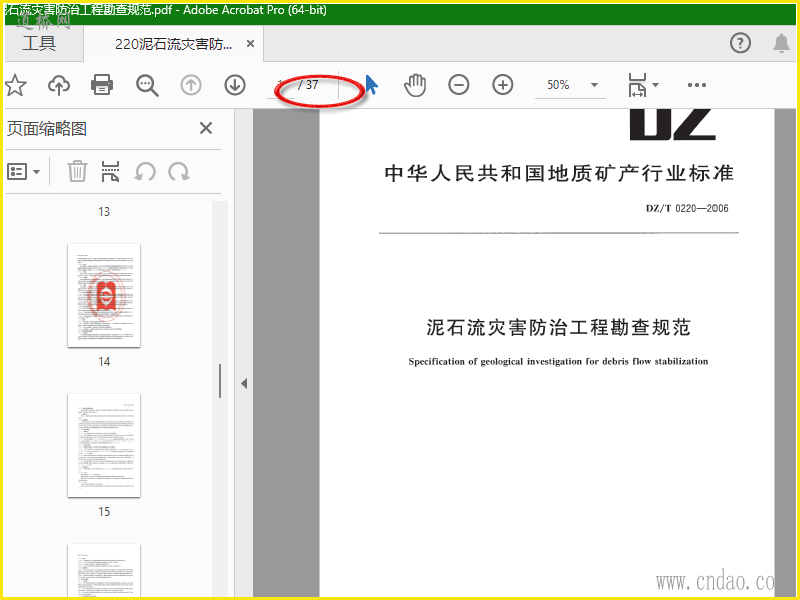Open Help question mark icon
This screenshot has width=800, height=600.
740,43
